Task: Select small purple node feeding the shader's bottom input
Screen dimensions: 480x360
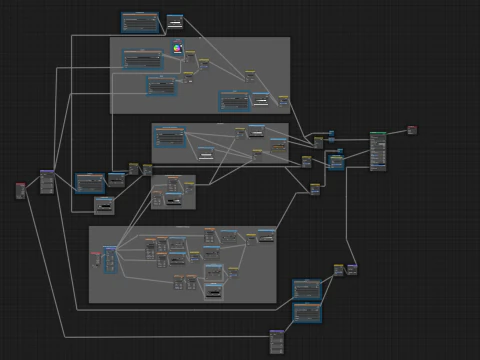Action: tap(352, 270)
